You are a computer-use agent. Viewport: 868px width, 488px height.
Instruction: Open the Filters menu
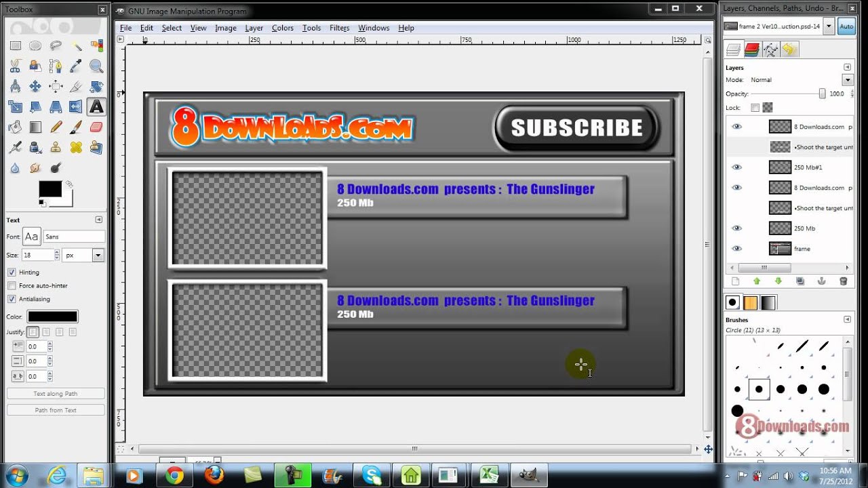339,28
